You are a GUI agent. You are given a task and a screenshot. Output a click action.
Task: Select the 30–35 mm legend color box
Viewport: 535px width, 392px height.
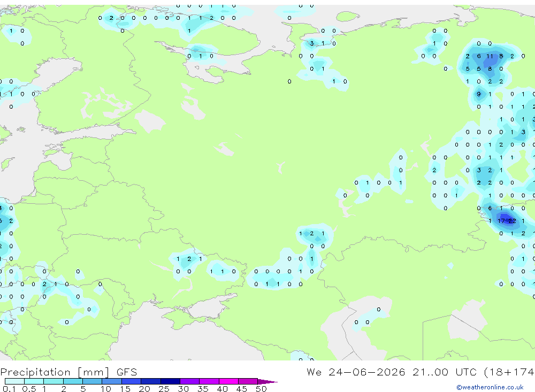tap(190, 381)
